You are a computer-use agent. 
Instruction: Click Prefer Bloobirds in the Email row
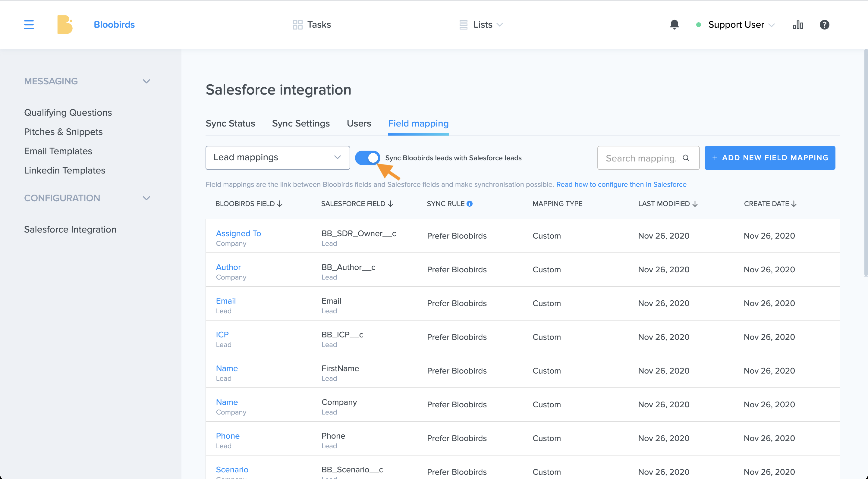(457, 303)
